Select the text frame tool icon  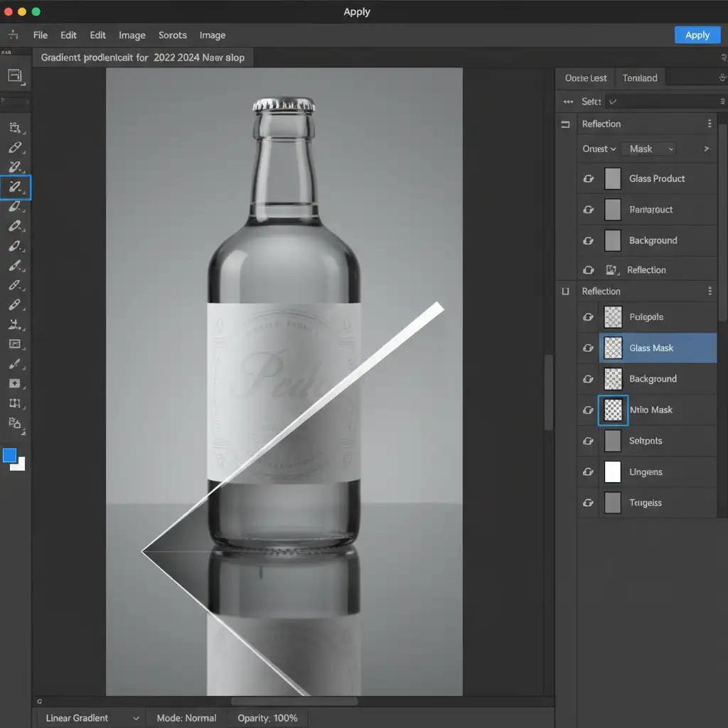click(x=16, y=344)
